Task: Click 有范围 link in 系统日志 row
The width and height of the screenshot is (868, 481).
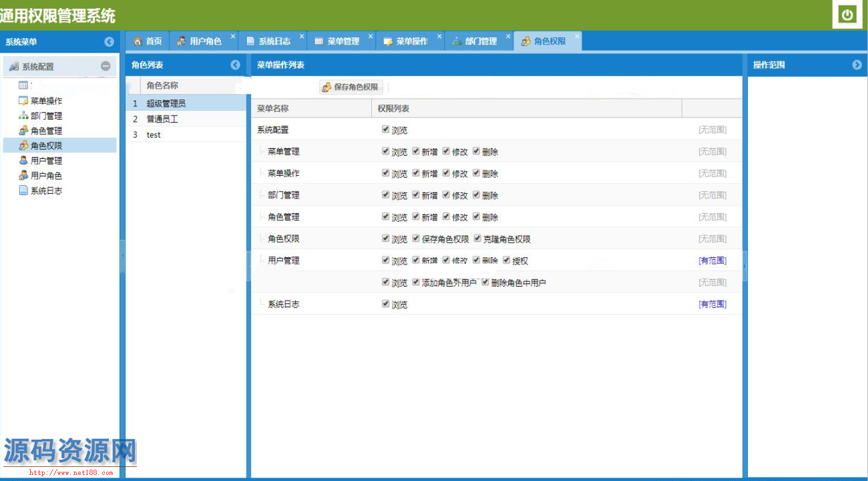Action: 712,304
